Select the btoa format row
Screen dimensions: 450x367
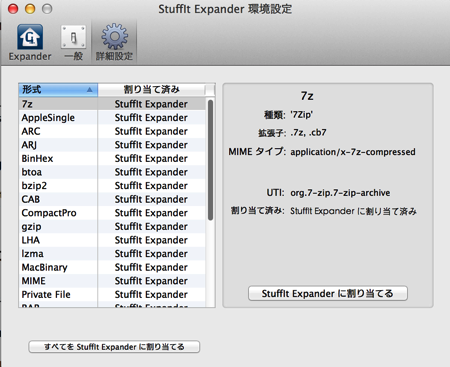[x=112, y=172]
